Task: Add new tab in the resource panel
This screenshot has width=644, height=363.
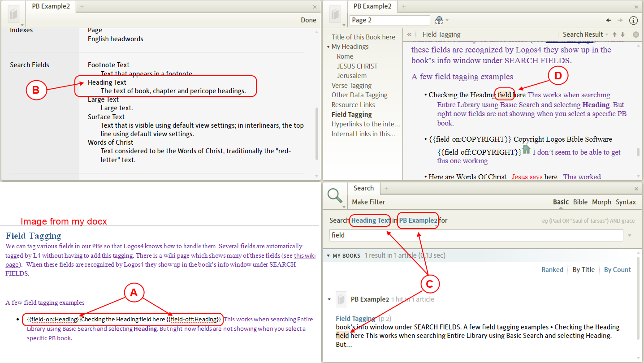Action: pos(403,7)
